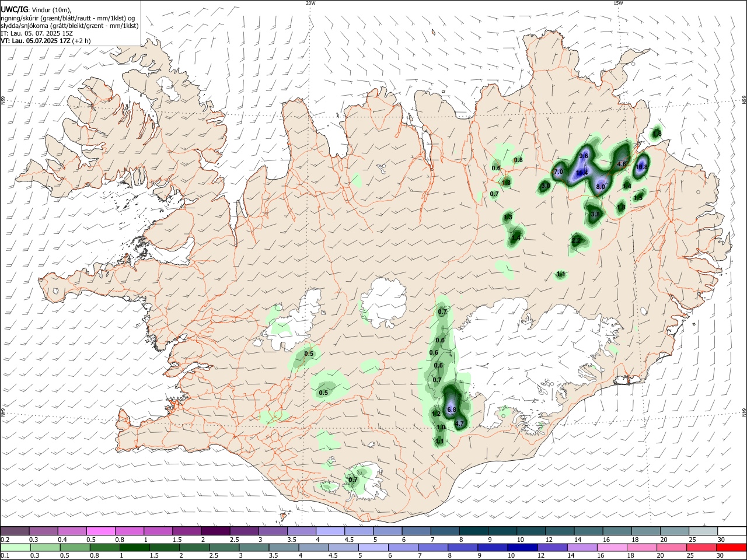Click the 15W longitude label

click(x=619, y=3)
